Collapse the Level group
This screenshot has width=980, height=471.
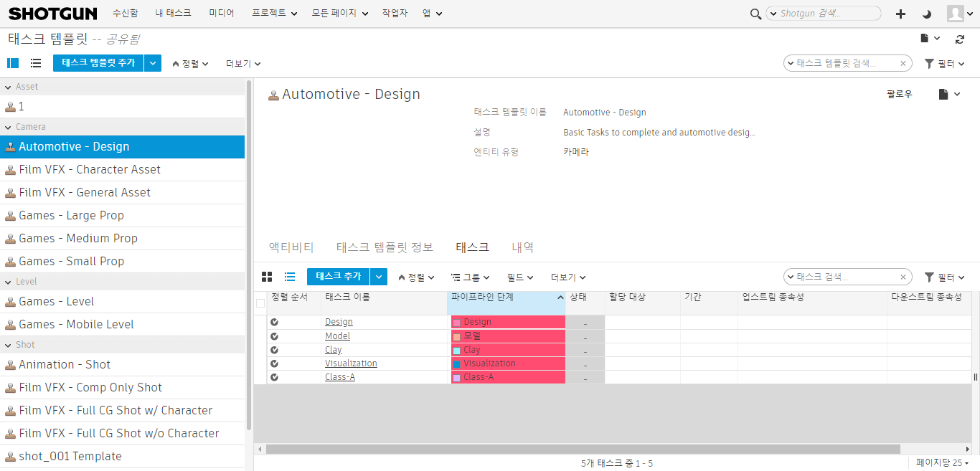point(8,282)
